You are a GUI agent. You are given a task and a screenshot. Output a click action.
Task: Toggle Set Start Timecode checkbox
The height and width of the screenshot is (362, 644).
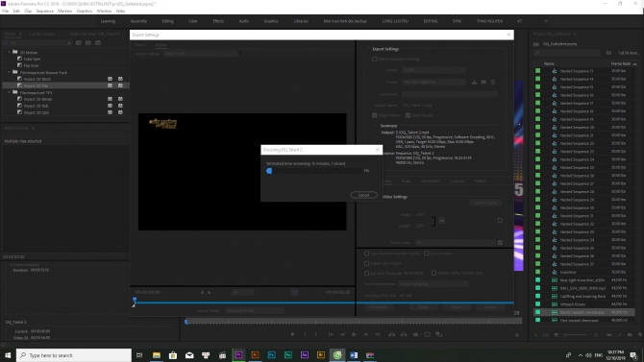pos(367,274)
